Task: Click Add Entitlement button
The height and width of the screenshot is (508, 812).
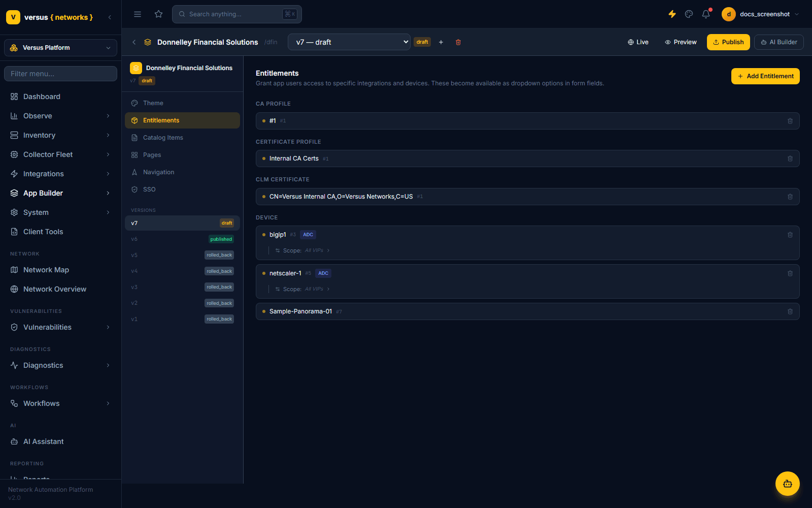Action: click(765, 76)
